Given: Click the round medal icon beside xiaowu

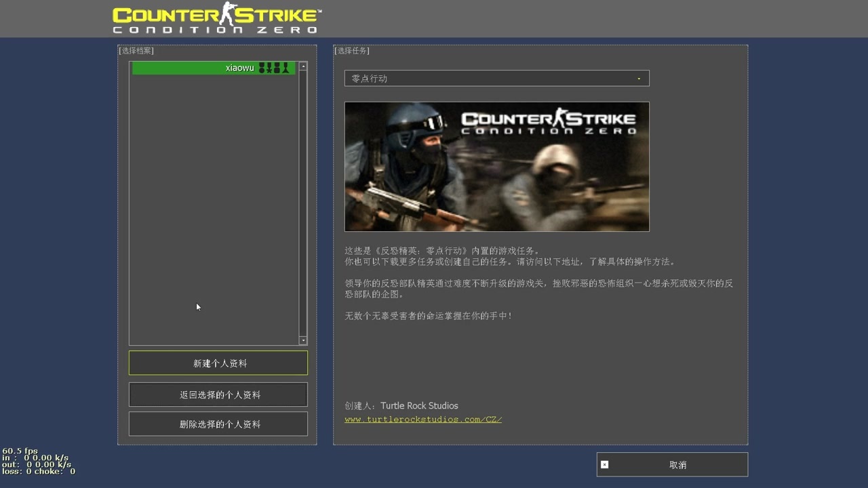Looking at the screenshot, I should (x=262, y=68).
